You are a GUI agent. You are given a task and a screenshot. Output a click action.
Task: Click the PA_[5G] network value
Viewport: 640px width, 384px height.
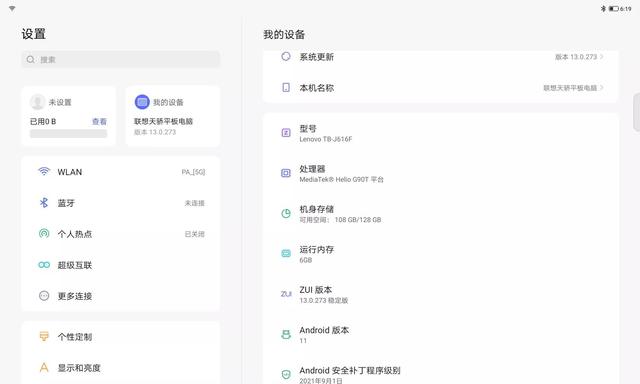pos(193,172)
